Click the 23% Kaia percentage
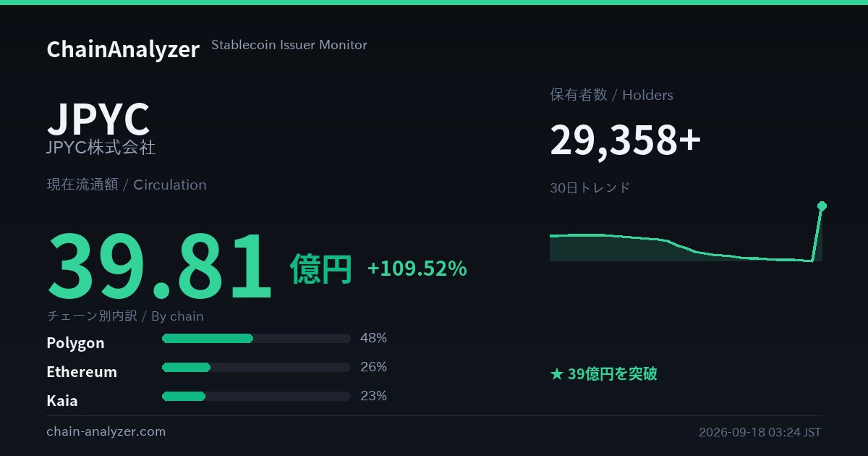Image resolution: width=868 pixels, height=456 pixels. coord(373,396)
